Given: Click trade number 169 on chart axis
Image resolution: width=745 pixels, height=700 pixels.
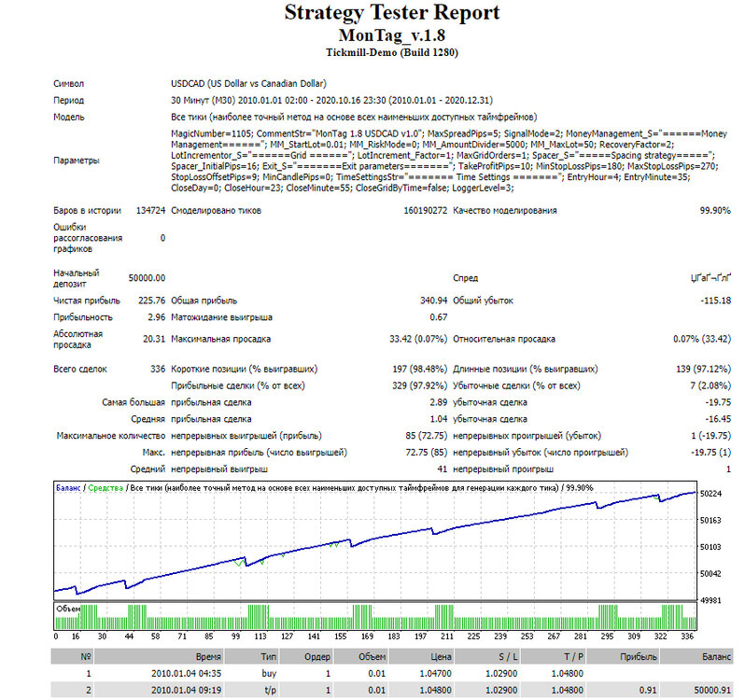Looking at the screenshot, I should (367, 637).
